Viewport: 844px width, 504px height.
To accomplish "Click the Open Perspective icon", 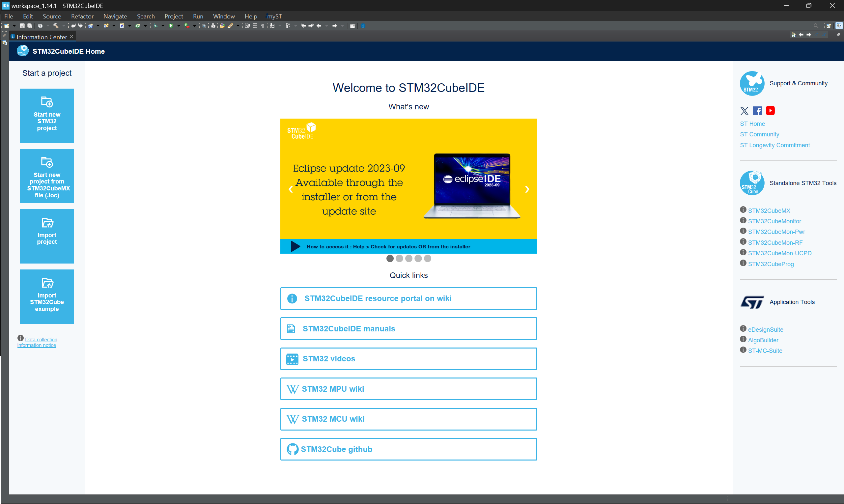I will [x=829, y=26].
